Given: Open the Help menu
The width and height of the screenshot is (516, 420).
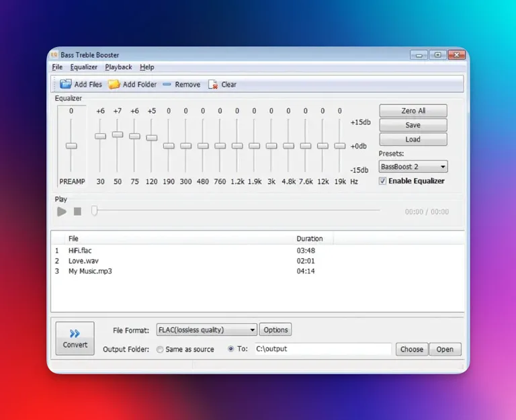Looking at the screenshot, I should (x=146, y=67).
